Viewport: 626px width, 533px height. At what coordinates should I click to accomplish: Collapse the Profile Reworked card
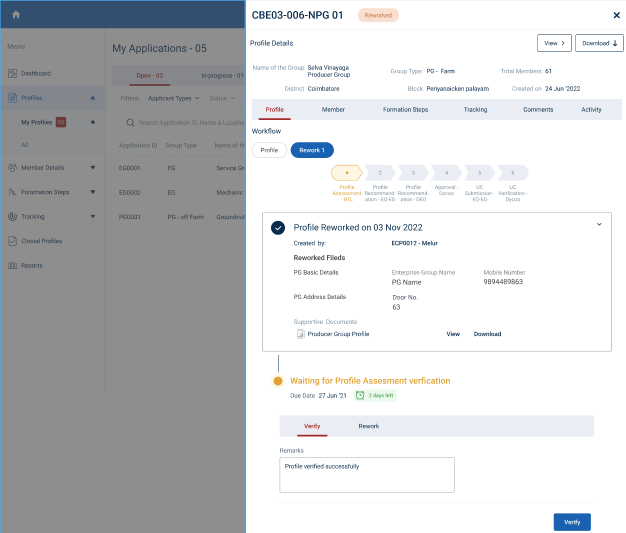(599, 225)
